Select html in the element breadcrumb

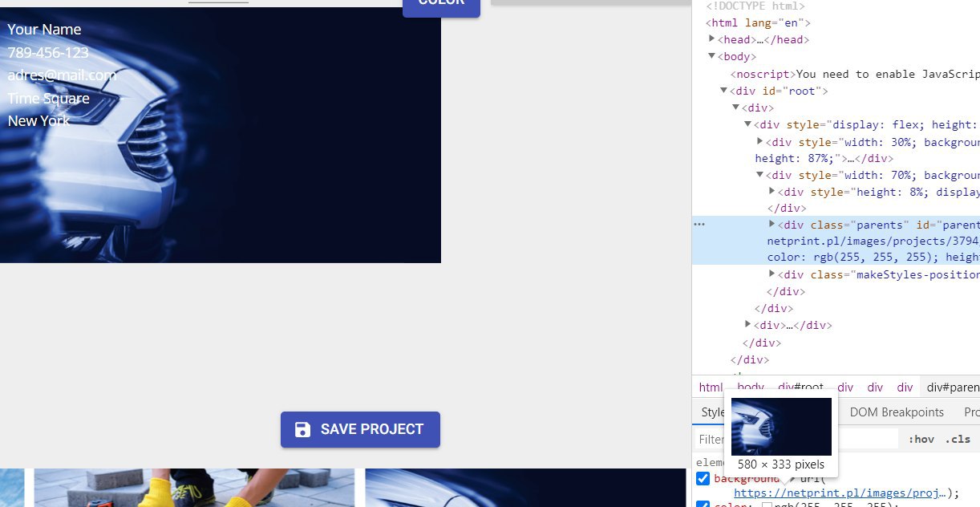pos(711,387)
